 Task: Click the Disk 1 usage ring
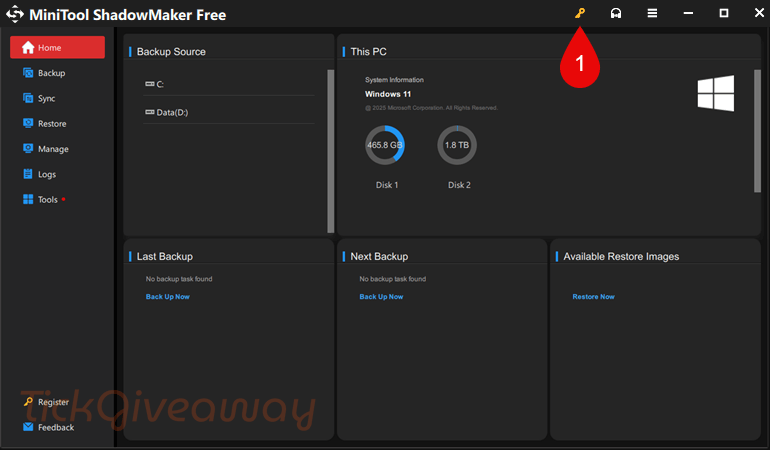(385, 145)
